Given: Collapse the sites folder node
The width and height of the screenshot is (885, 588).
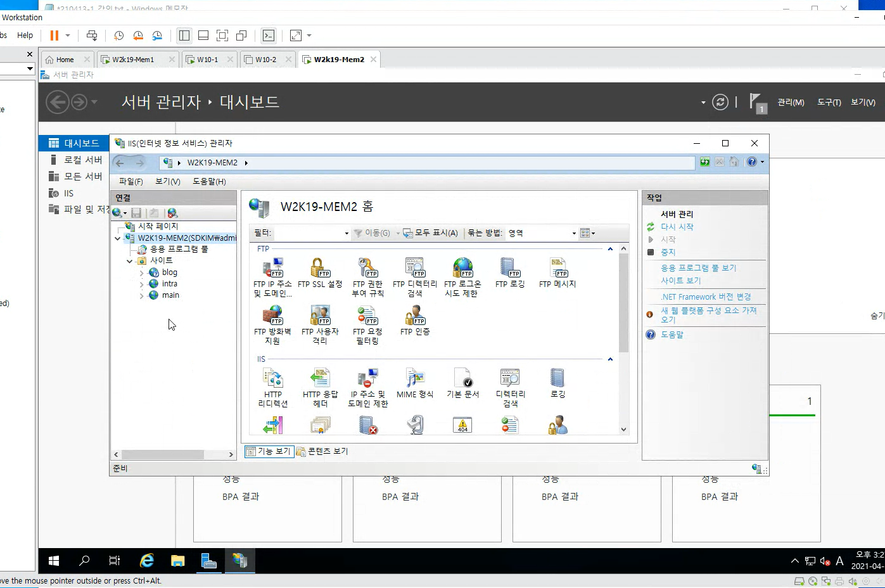Looking at the screenshot, I should (x=129, y=261).
